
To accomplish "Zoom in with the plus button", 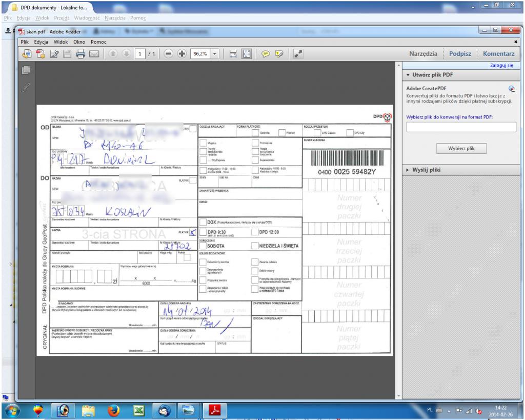I will click(182, 53).
